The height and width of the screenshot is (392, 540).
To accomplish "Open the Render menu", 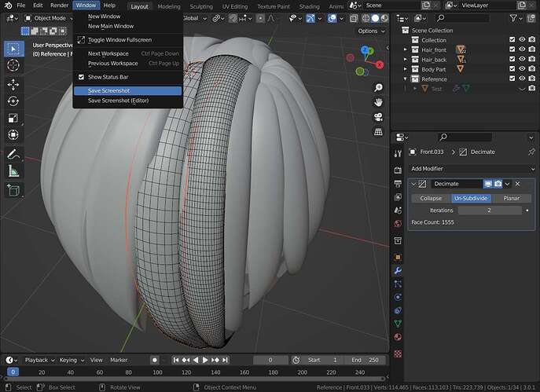I will coord(59,5).
